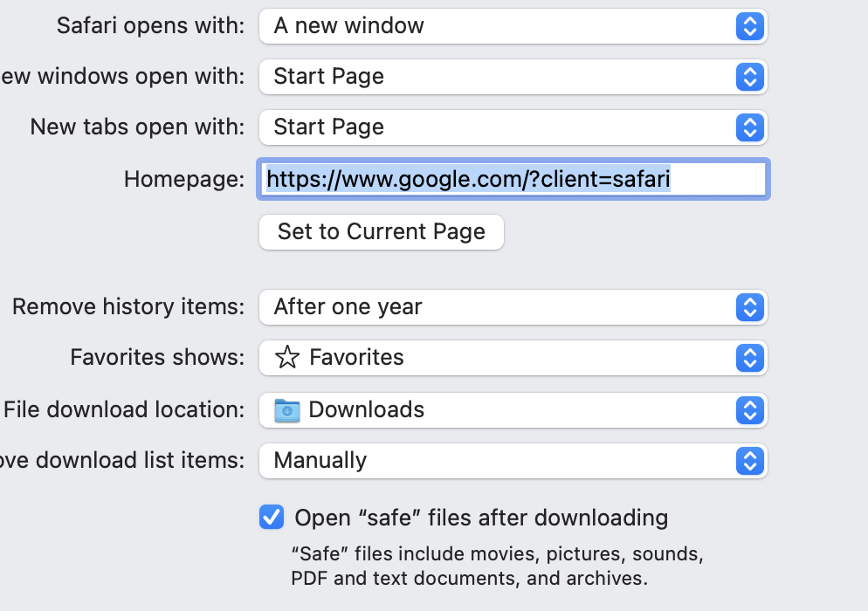868x611 pixels.
Task: Expand the Favorites shows popup menu
Action: pyautogui.click(x=512, y=358)
